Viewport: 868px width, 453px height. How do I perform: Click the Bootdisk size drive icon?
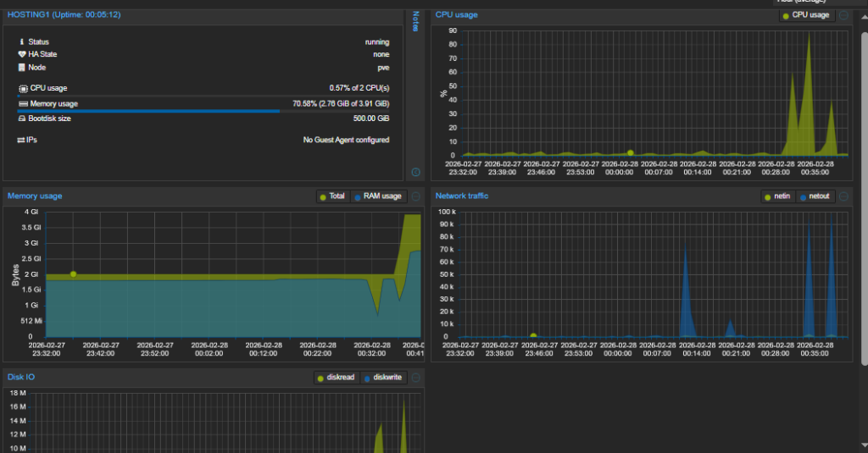(22, 119)
